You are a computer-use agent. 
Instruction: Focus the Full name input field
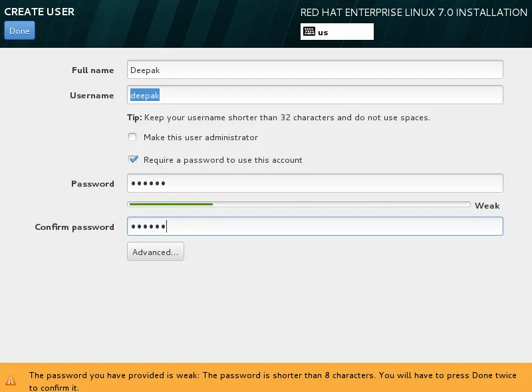pos(315,70)
